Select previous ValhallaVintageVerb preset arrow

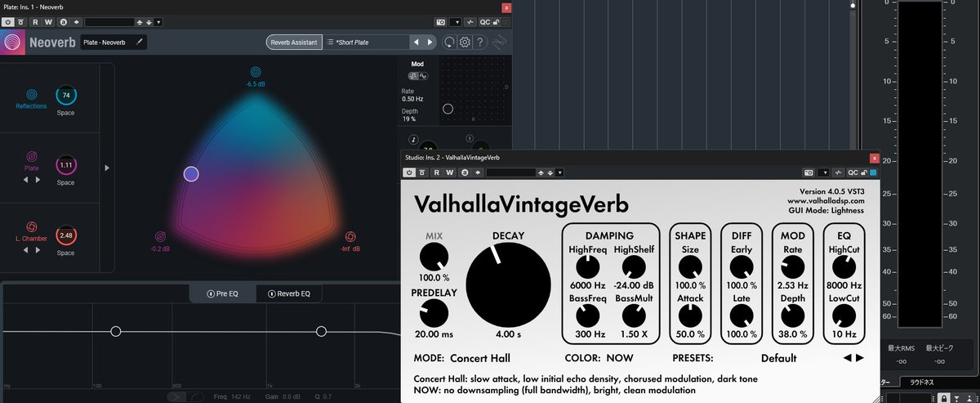click(847, 358)
